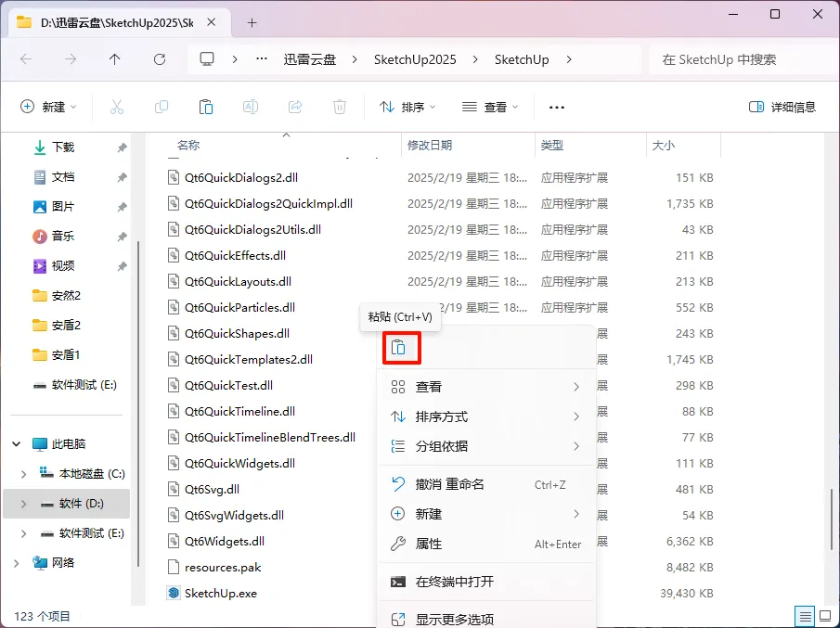
Task: Click the This PC monitor icon in address bar
Action: pyautogui.click(x=207, y=58)
